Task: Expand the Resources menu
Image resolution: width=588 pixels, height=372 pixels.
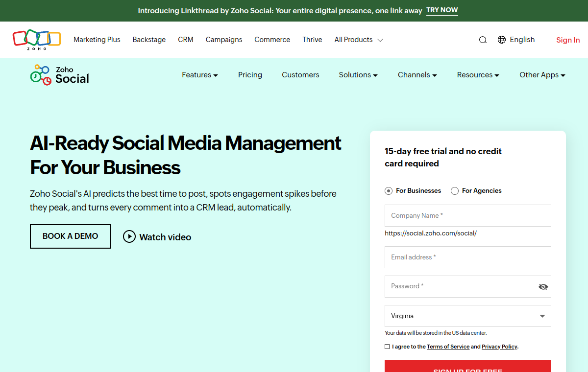Action: 478,75
